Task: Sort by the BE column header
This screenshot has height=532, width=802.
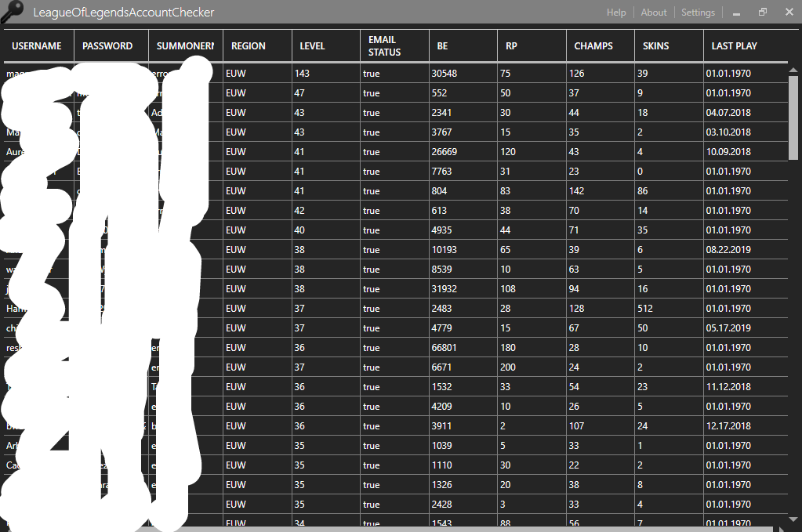Action: click(463, 46)
